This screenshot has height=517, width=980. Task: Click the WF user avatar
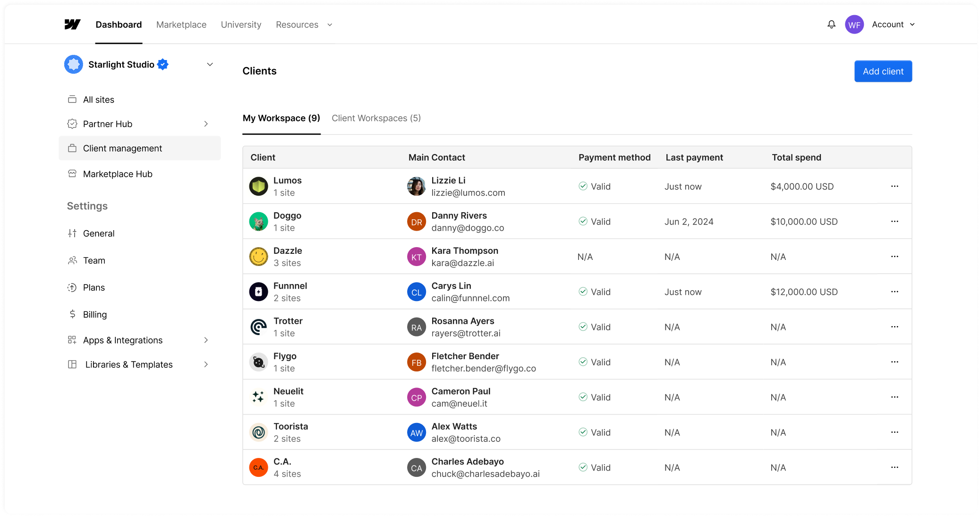854,25
